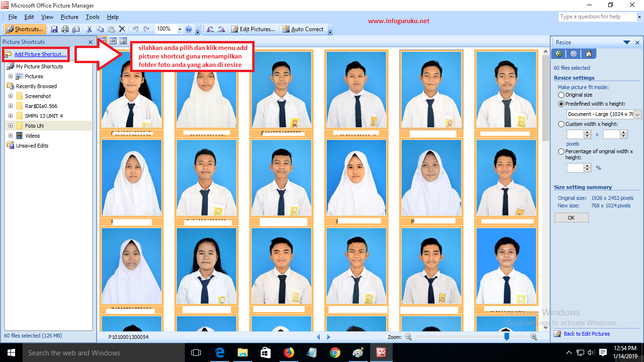Click the Undo arrow icon
Screen dimensions: 644x362
[135, 29]
